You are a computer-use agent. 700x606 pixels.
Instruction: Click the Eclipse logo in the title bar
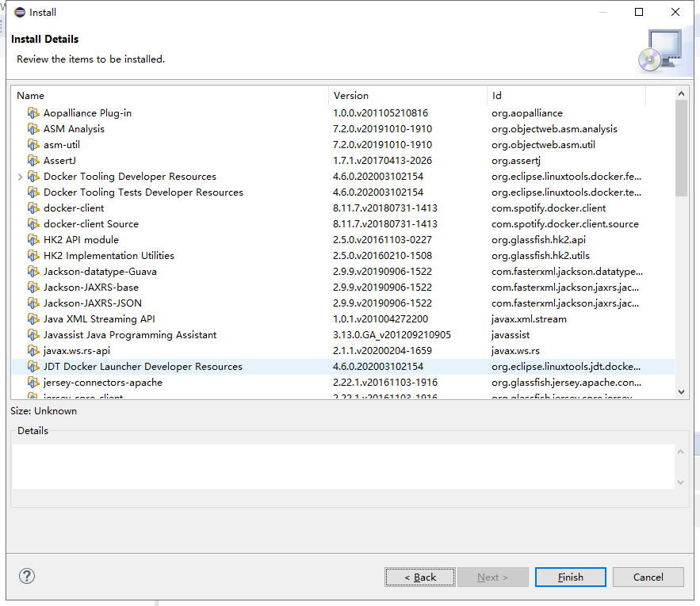coord(20,12)
